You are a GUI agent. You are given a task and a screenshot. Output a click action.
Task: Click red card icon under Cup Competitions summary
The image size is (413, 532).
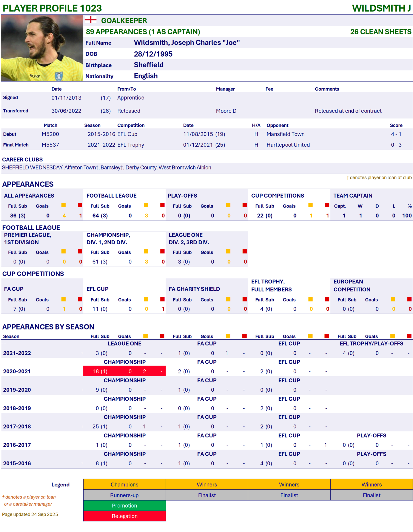click(327, 205)
